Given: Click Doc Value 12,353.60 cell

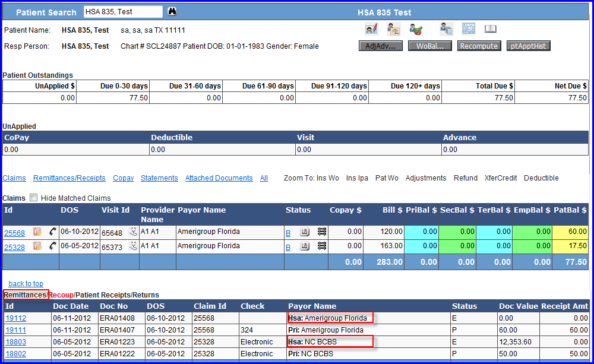Looking at the screenshot, I should pos(518,341).
